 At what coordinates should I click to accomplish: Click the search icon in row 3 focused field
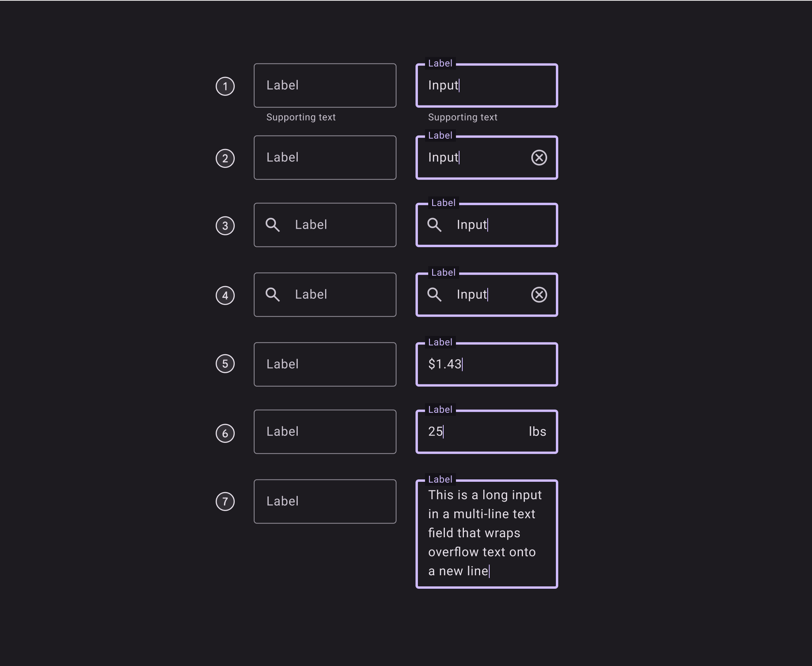pyautogui.click(x=435, y=225)
